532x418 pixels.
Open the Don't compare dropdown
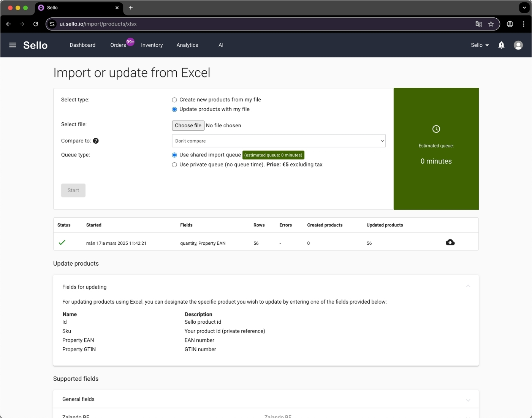click(x=279, y=141)
